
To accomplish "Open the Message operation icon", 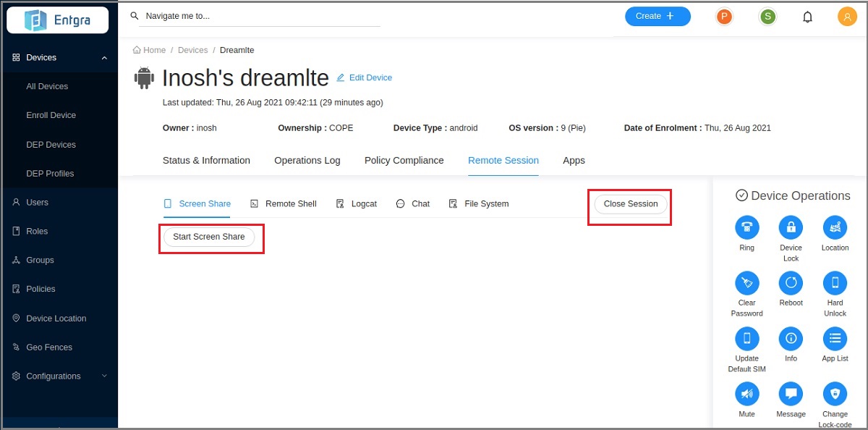I will pyautogui.click(x=791, y=394).
